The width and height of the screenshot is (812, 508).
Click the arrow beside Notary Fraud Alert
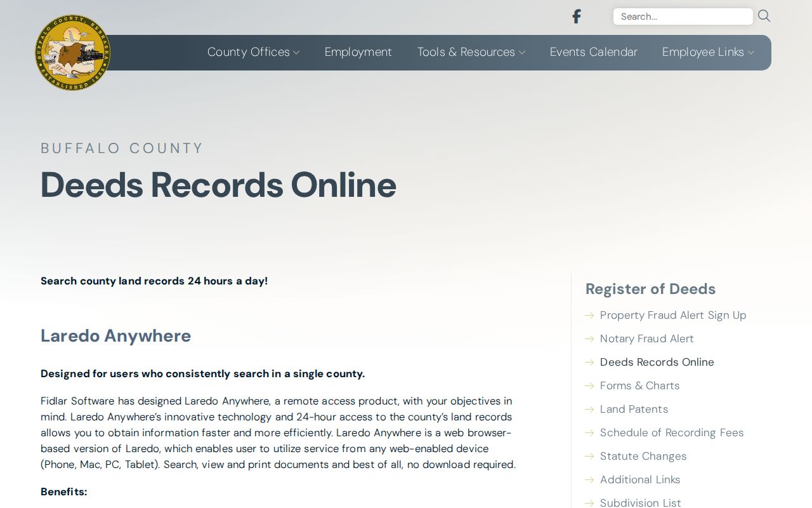(589, 338)
